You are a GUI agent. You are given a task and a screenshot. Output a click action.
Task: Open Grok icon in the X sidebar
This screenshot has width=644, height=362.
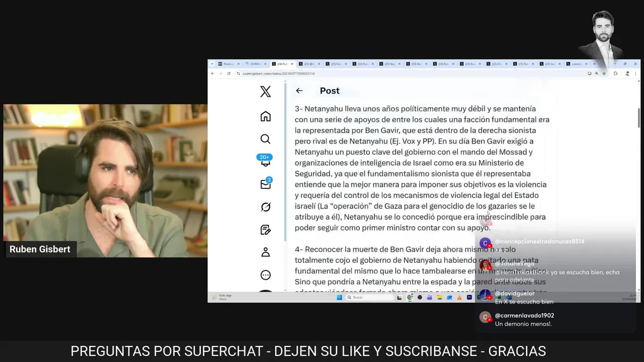266,207
